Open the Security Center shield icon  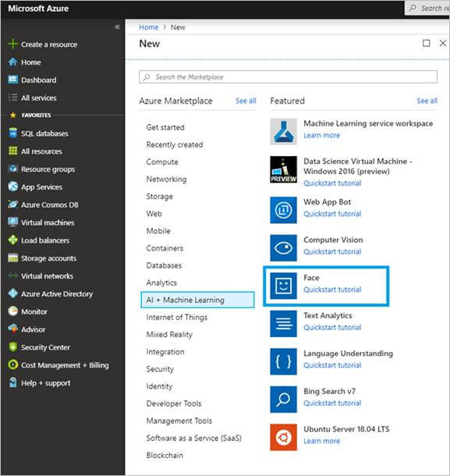[12, 346]
